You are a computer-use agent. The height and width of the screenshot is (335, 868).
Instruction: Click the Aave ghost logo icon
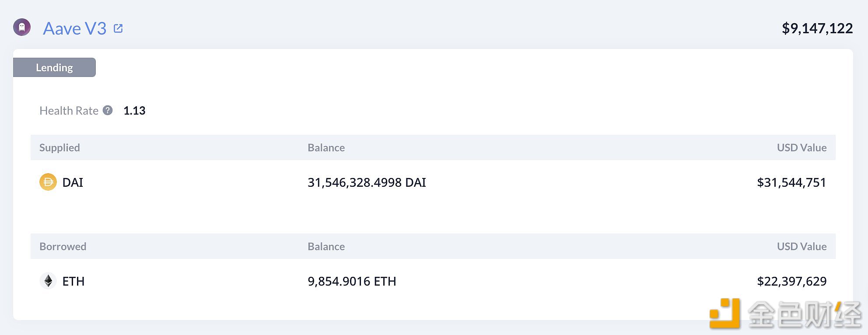coord(22,27)
